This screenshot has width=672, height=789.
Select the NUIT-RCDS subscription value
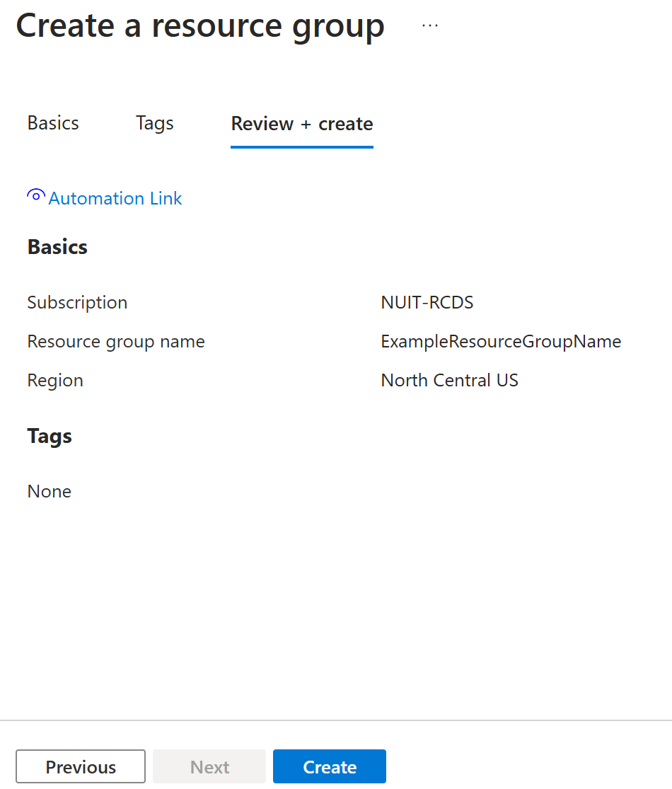[x=427, y=303]
